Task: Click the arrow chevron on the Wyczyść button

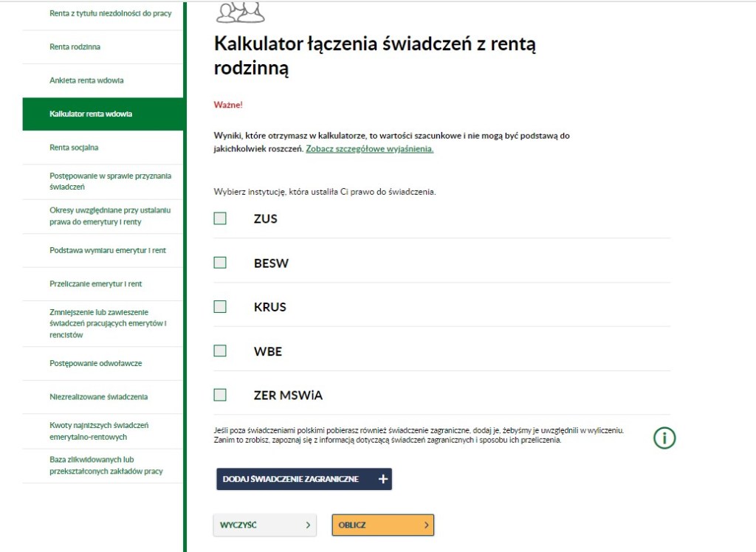Action: coord(308,525)
